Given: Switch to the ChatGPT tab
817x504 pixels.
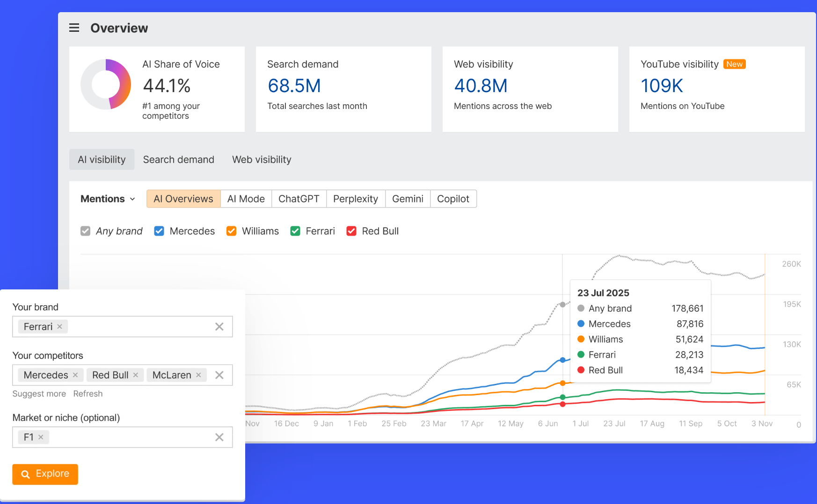Looking at the screenshot, I should click(299, 198).
